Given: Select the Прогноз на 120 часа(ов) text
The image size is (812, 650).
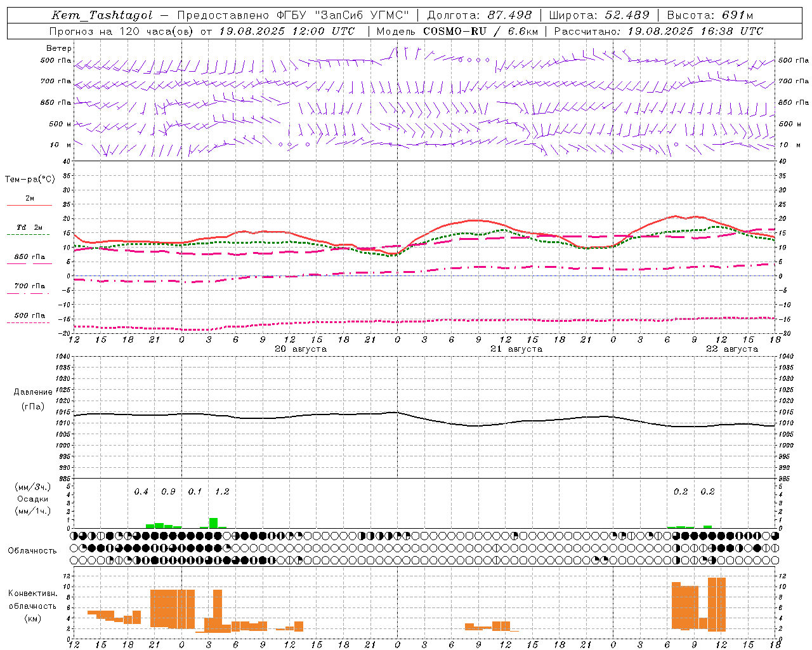Looking at the screenshot, I should coord(122,31).
